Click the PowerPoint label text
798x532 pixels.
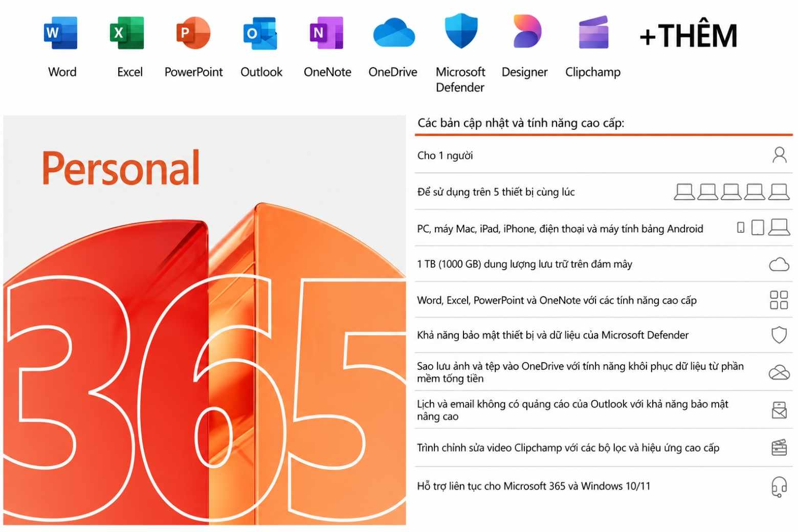click(193, 72)
